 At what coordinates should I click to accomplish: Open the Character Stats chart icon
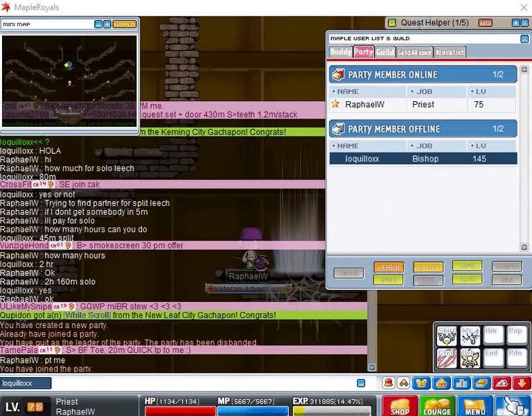461,383
